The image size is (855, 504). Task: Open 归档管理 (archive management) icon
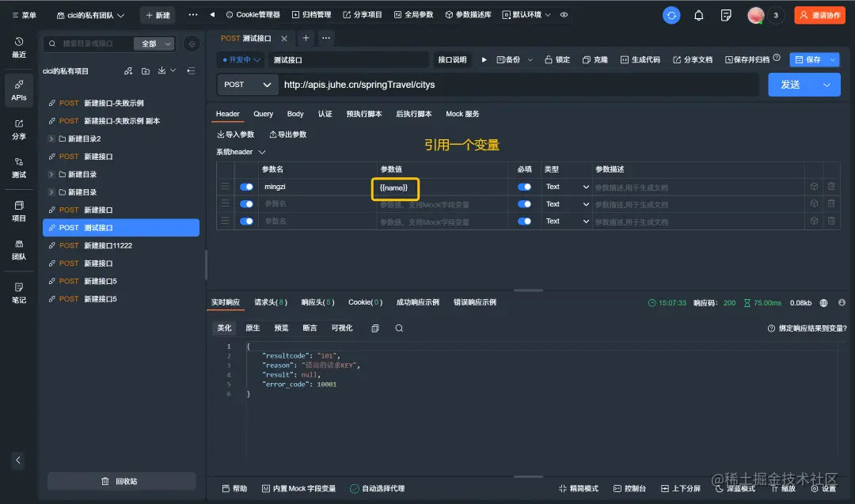click(310, 13)
